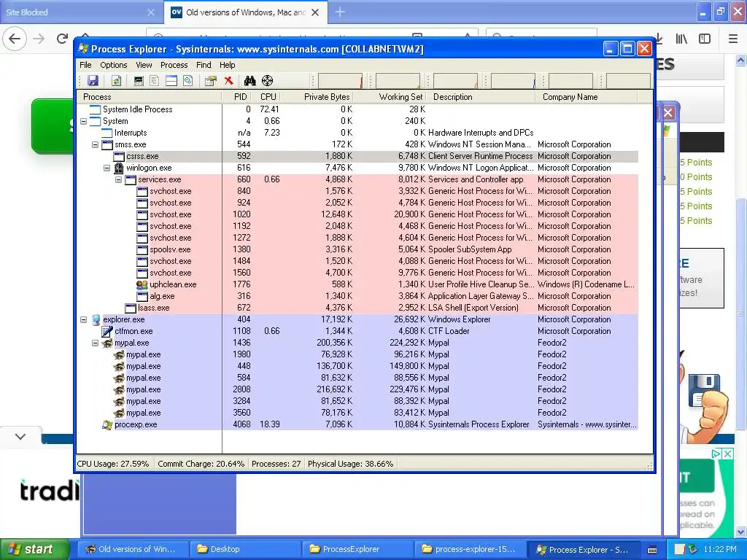Click the 'CPU Usage: 27.59%' status text

113,464
